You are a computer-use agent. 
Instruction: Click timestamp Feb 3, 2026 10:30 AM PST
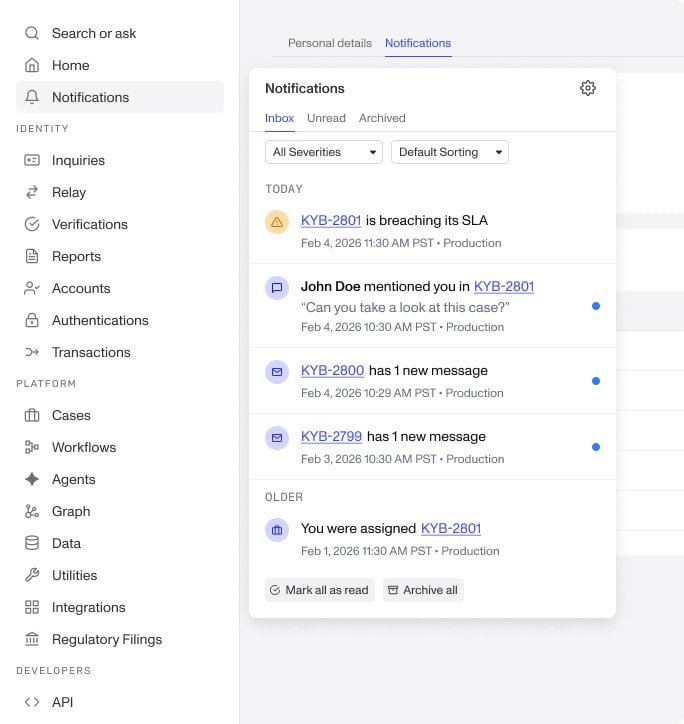tap(369, 459)
